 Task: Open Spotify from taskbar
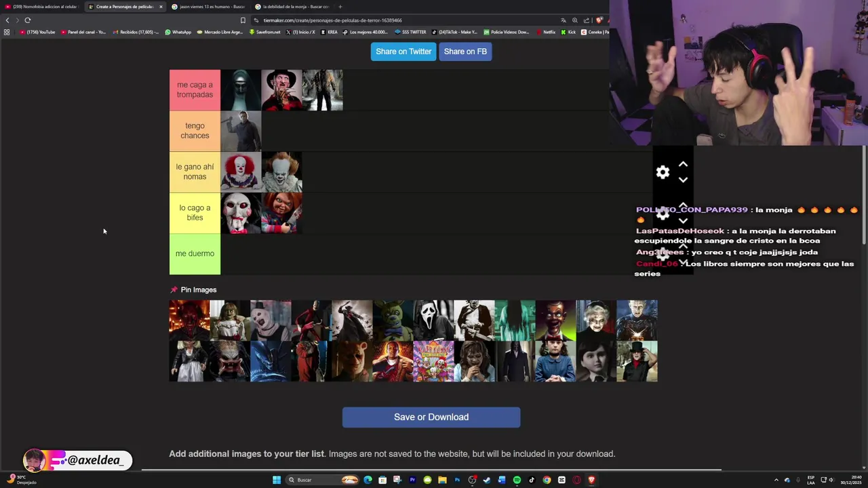[x=517, y=480]
